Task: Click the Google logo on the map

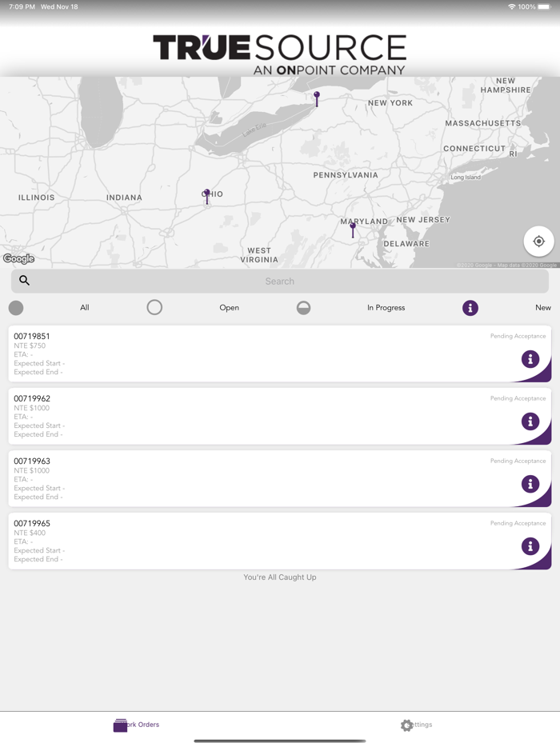Action: pos(18,258)
